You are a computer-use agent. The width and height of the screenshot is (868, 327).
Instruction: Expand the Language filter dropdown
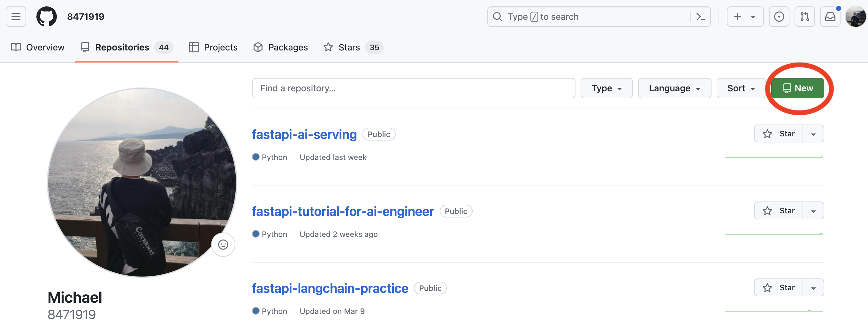point(674,88)
